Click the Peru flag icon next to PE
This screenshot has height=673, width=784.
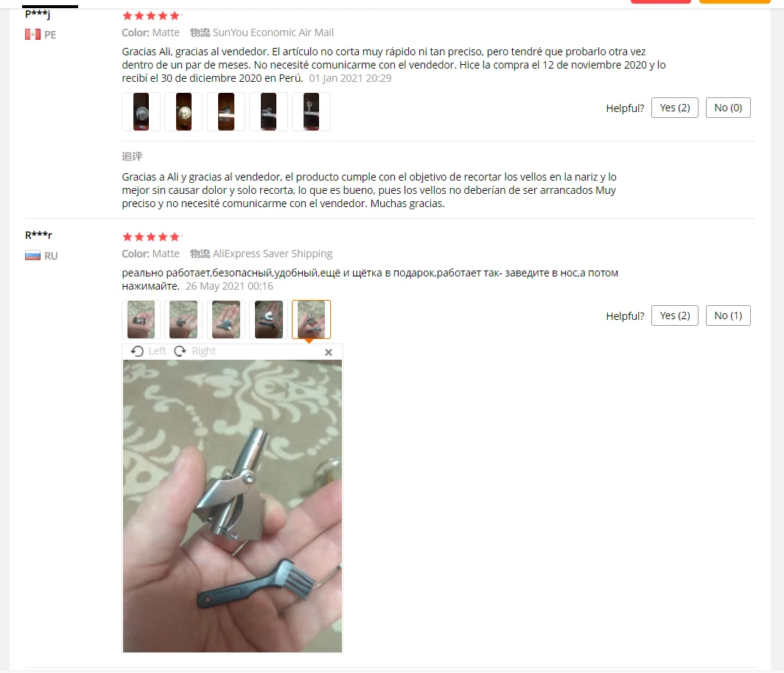pos(32,35)
